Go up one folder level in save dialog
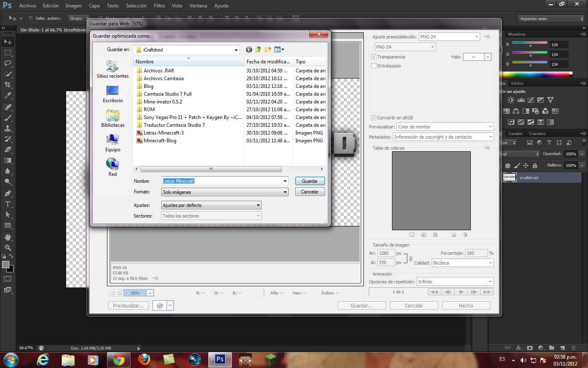 point(258,50)
